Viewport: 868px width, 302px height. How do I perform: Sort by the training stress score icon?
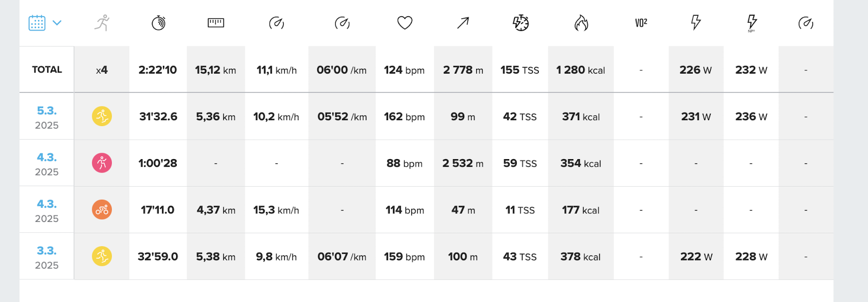coord(520,23)
